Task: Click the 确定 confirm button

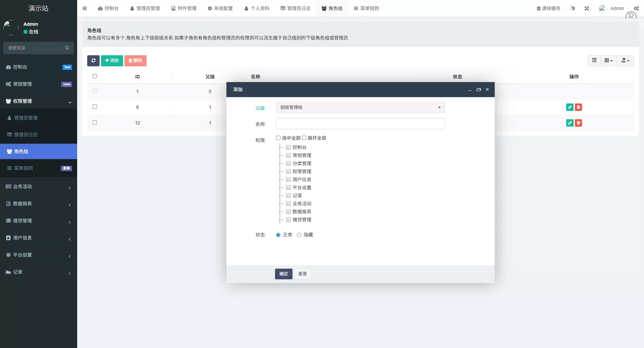Action: [283, 274]
